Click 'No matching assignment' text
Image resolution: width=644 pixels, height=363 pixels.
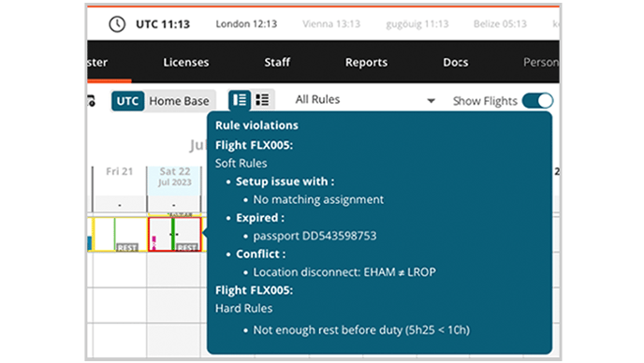pos(318,199)
